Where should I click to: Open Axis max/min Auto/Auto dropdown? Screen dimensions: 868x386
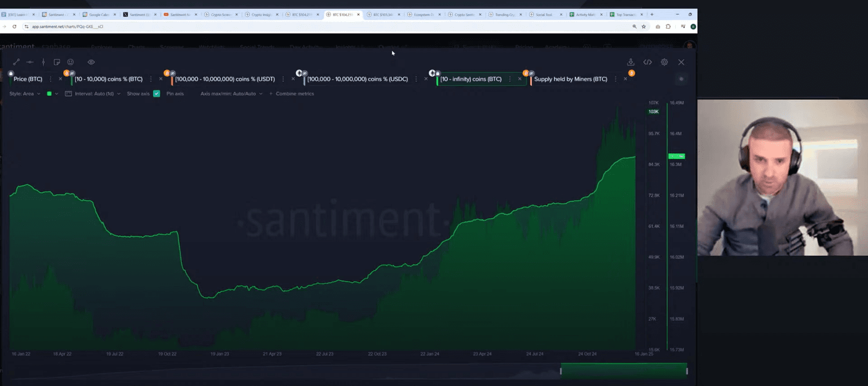[231, 94]
